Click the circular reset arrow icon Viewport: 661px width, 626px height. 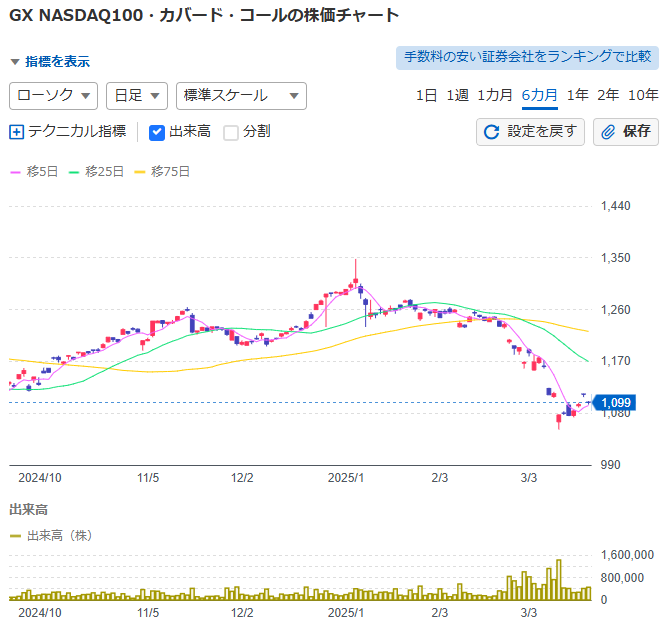pyautogui.click(x=491, y=132)
